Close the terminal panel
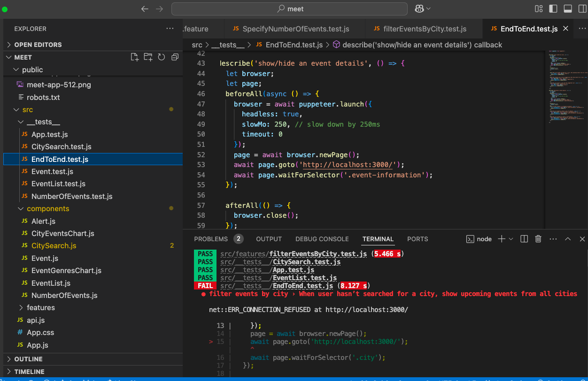The image size is (588, 381). pos(582,239)
